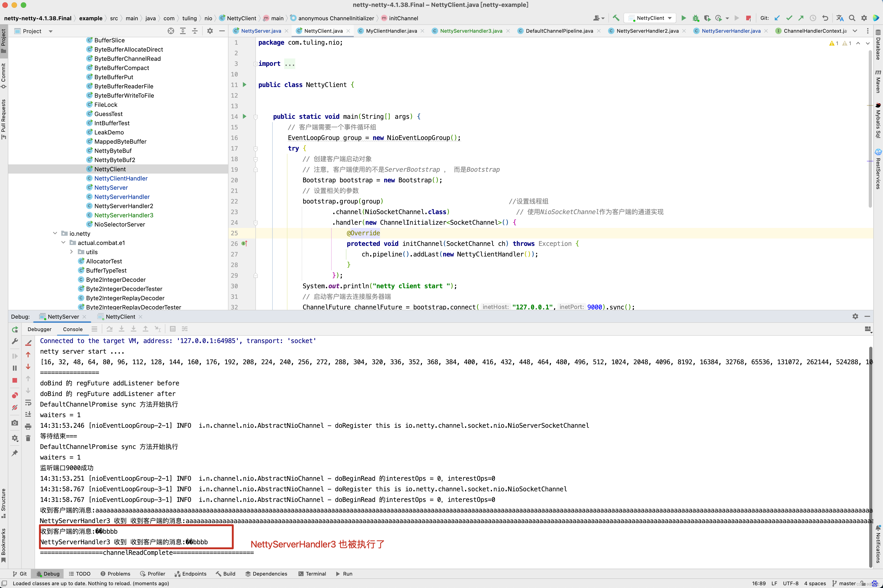Image resolution: width=883 pixels, height=588 pixels.
Task: Click master branch in status bar
Action: [844, 583]
